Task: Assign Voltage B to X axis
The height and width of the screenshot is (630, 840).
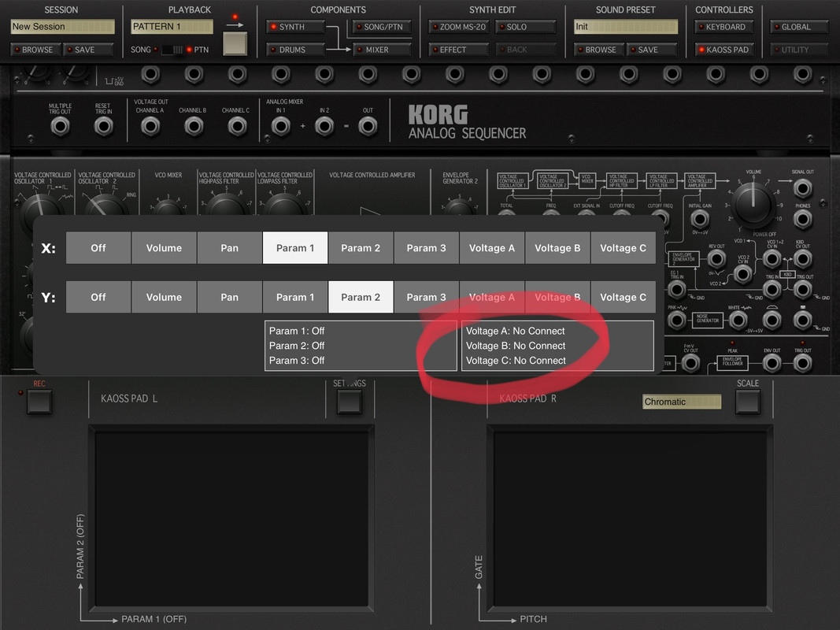Action: (x=557, y=247)
